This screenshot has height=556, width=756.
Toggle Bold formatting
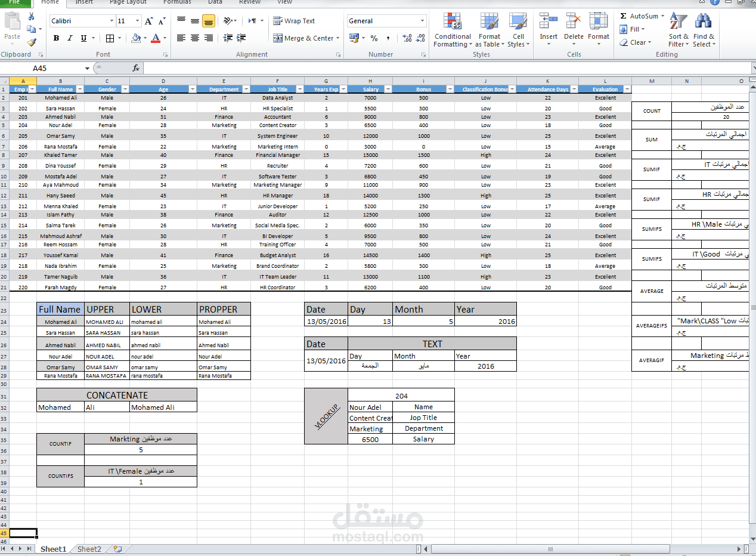56,38
